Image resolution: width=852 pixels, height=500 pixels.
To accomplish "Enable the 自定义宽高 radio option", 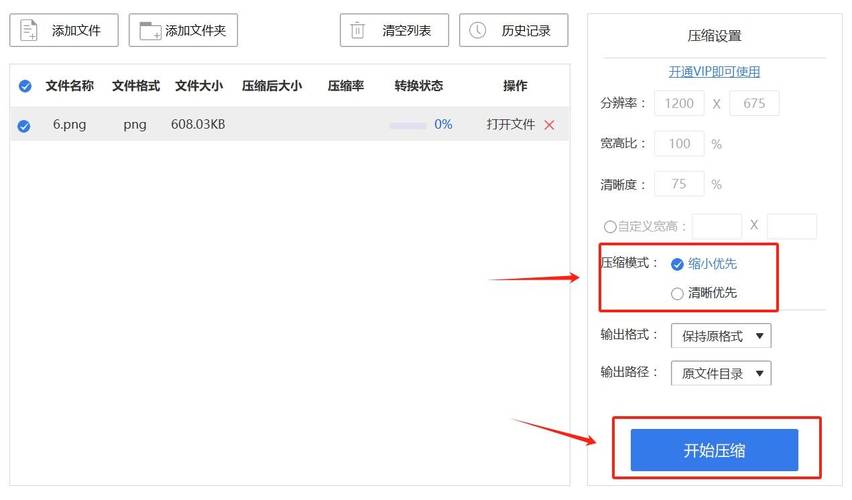I will 610,227.
